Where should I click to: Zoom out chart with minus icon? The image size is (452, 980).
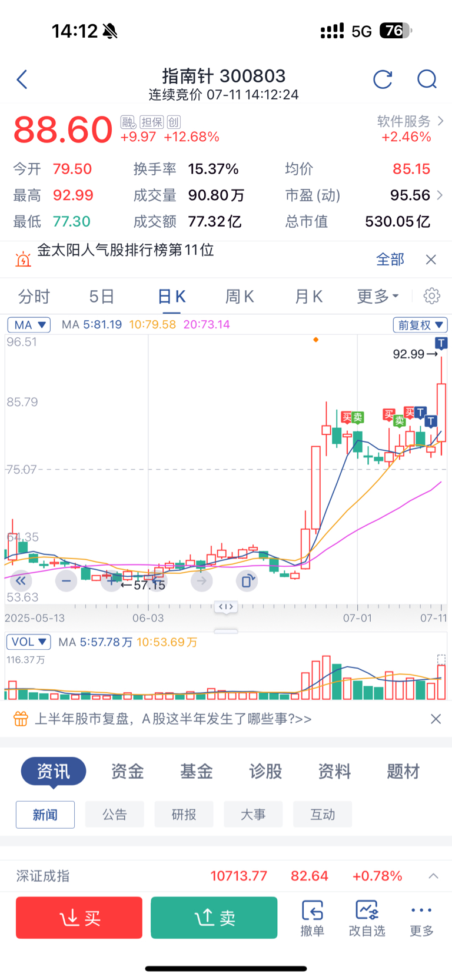[x=66, y=581]
